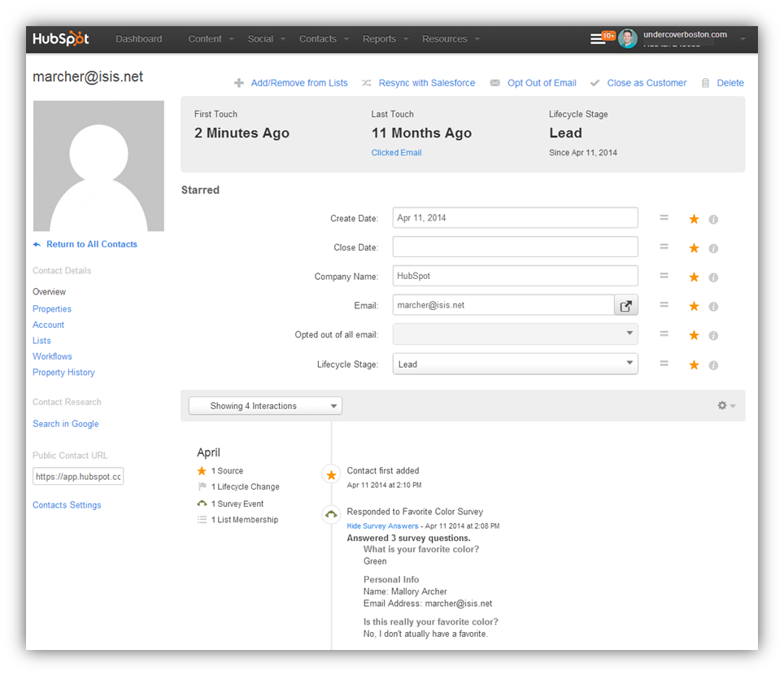The height and width of the screenshot is (676, 784).
Task: Click Add/Remove from Lists
Action: [x=299, y=83]
